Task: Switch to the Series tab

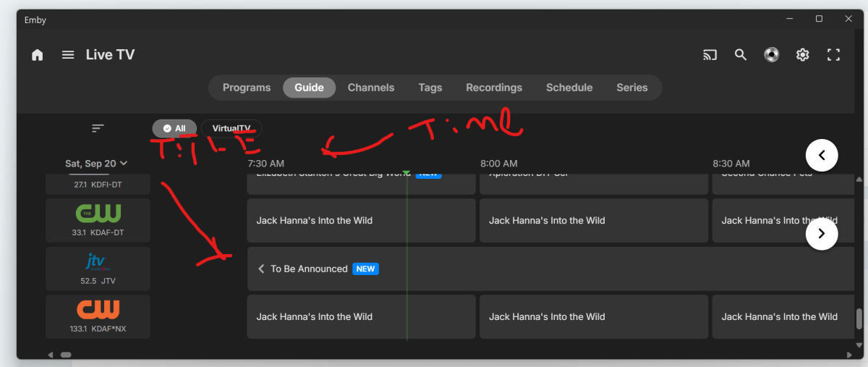Action: click(632, 88)
